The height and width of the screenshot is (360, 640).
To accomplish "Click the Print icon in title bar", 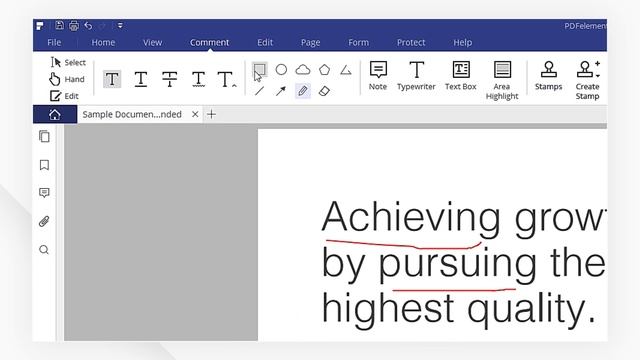I will [73, 26].
